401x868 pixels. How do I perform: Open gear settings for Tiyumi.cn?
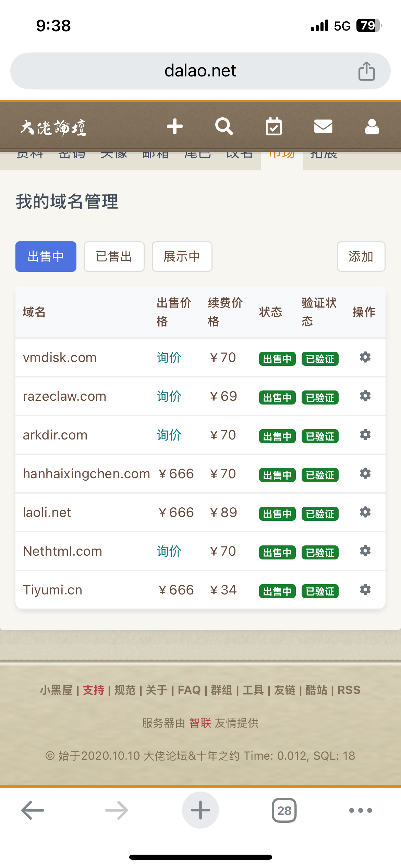tap(365, 590)
